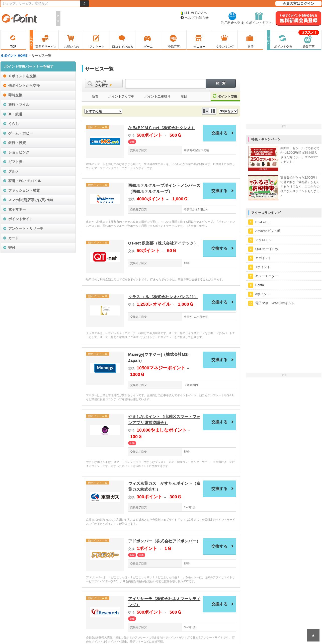Switch to grid view layout icon
The height and width of the screenshot is (644, 322).
213,111
